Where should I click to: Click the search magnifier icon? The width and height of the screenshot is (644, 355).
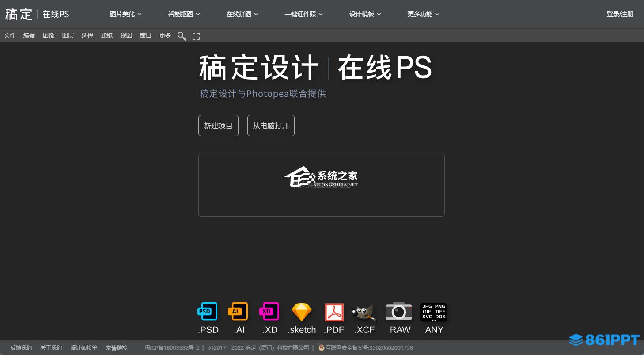pyautogui.click(x=182, y=36)
